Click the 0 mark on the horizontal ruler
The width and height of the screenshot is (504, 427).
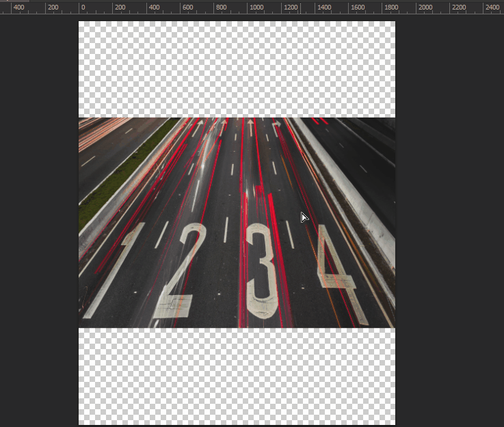[x=83, y=8]
